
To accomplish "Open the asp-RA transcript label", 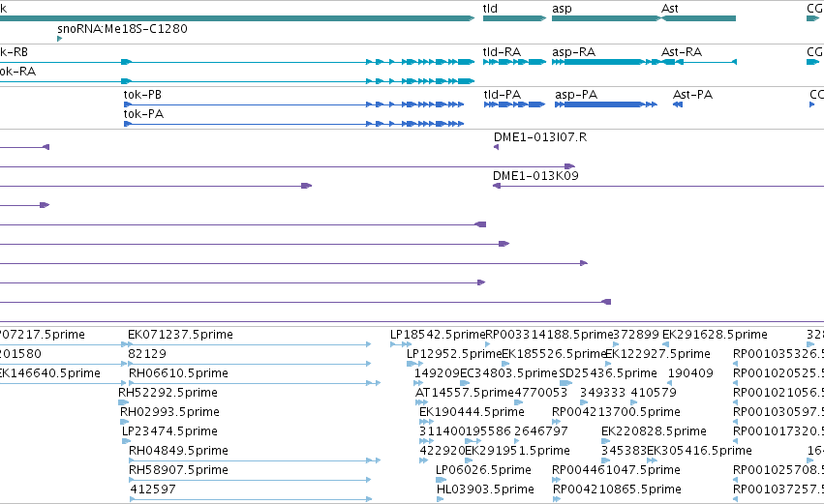I will pos(573,52).
